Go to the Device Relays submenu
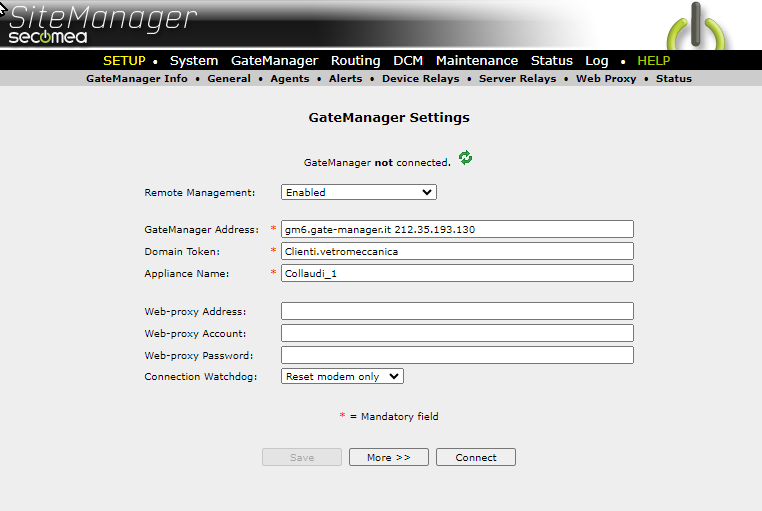762x511 pixels. [x=420, y=79]
